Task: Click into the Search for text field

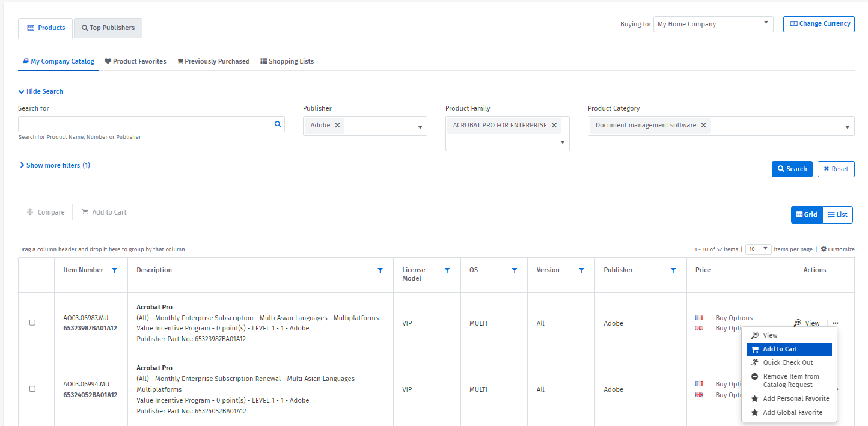Action: [x=144, y=124]
